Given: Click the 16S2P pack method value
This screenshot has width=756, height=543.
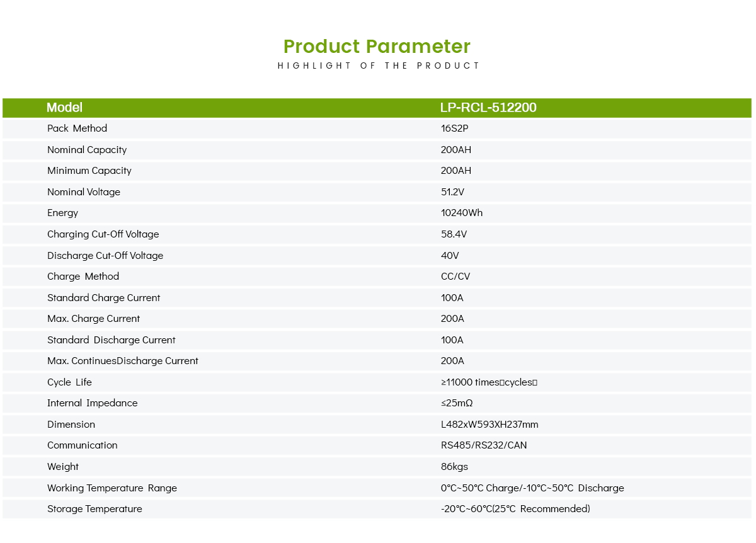Looking at the screenshot, I should coord(454,129).
